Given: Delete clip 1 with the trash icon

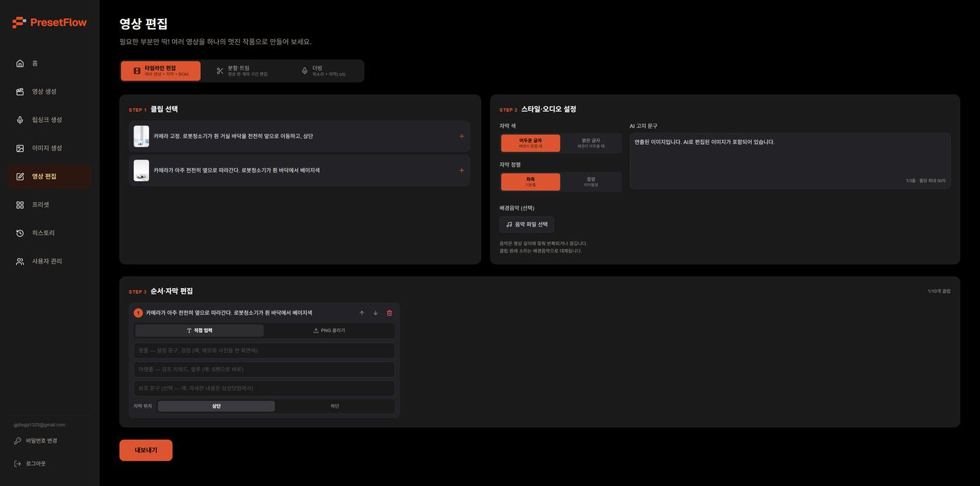Looking at the screenshot, I should coord(390,313).
